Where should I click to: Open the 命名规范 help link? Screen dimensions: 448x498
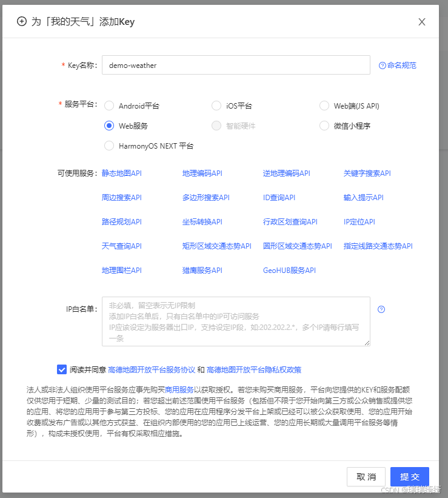(401, 66)
